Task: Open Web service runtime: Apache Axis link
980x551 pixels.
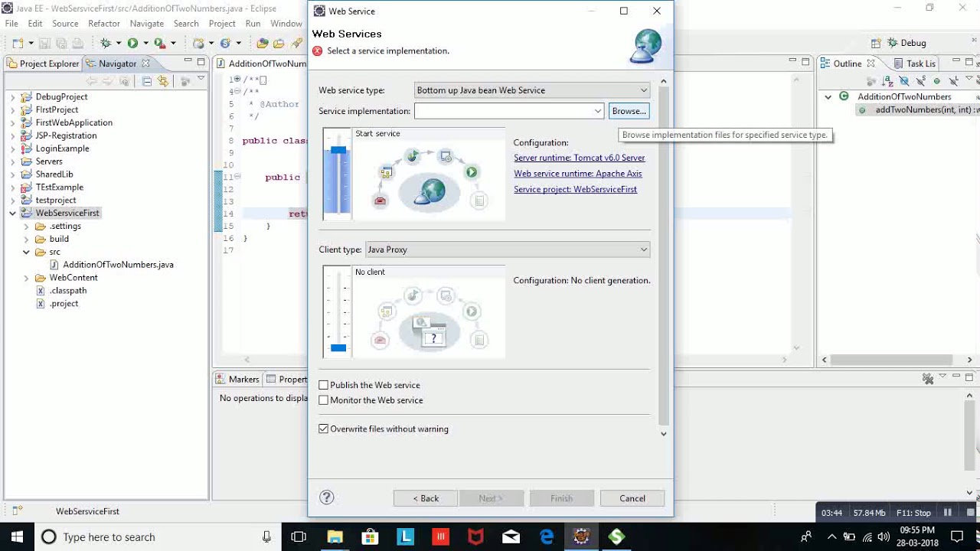Action: click(578, 174)
